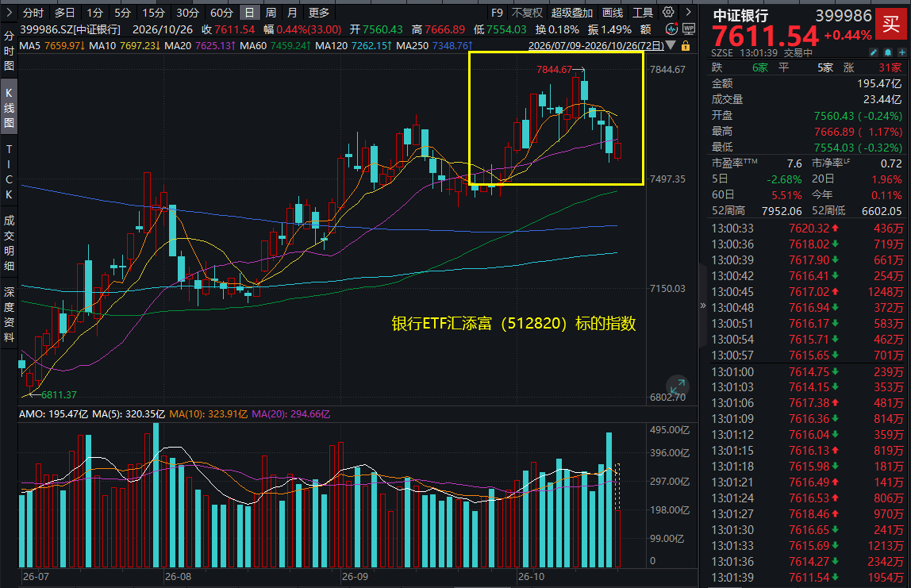Switch to the 周 weekly tab
The width and height of the screenshot is (911, 588).
click(x=271, y=13)
